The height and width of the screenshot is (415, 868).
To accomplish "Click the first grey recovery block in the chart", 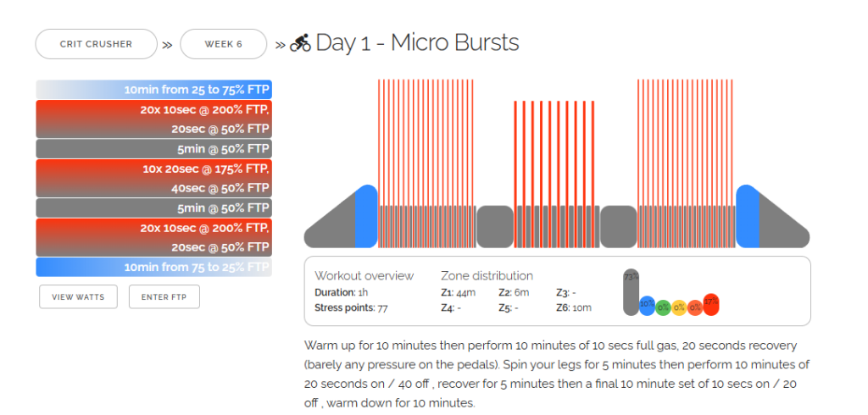I will (495, 227).
